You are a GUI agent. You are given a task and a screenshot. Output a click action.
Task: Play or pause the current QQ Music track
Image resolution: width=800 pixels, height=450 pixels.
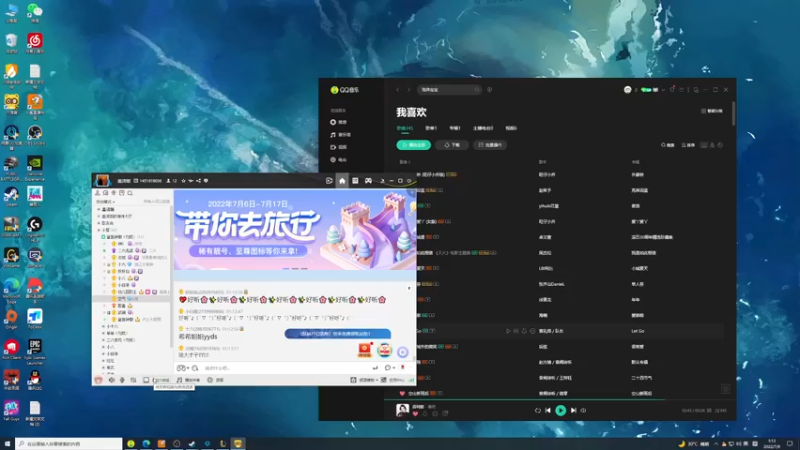(560, 410)
